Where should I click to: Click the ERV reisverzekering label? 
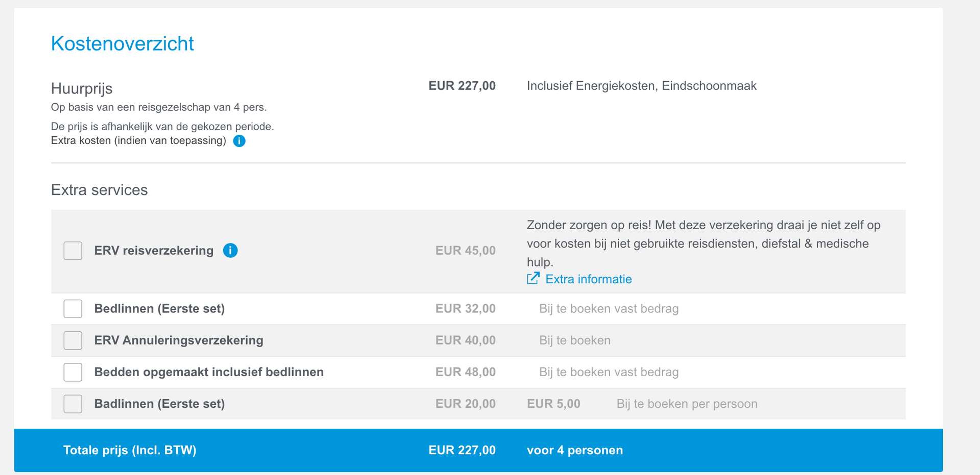[154, 251]
